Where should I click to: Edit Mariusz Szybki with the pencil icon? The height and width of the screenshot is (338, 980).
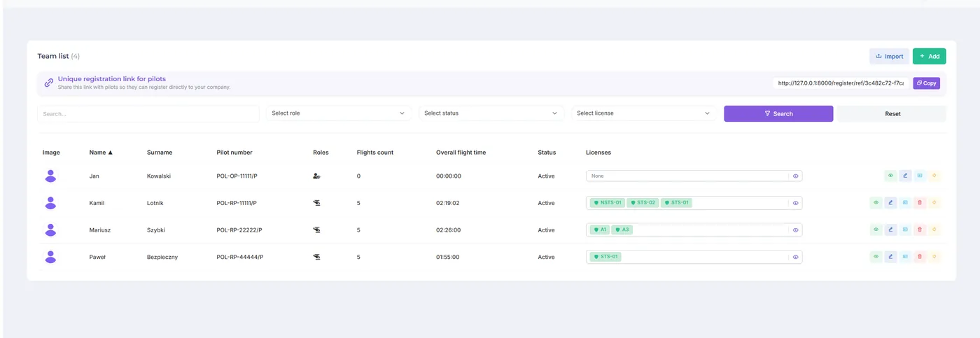(x=890, y=230)
